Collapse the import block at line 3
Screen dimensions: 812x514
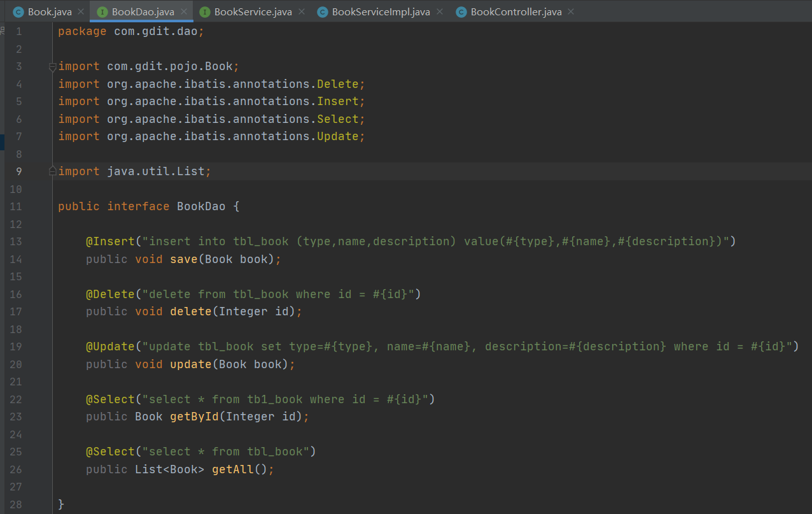(53, 67)
